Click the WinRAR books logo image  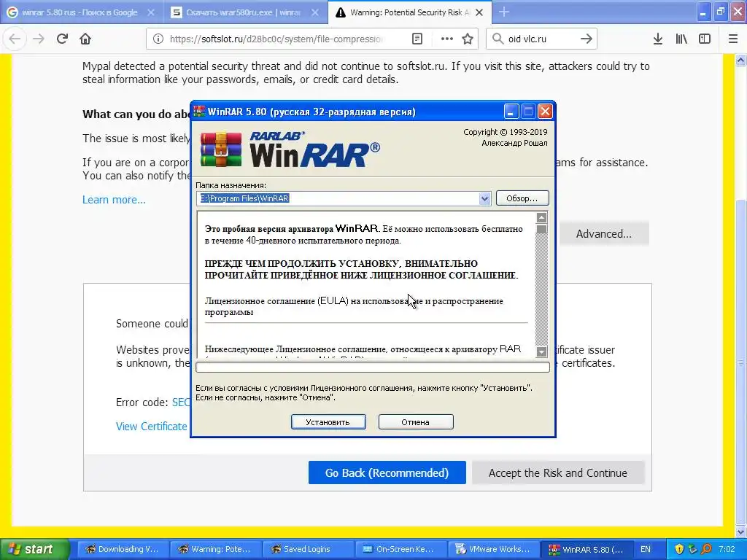point(221,149)
